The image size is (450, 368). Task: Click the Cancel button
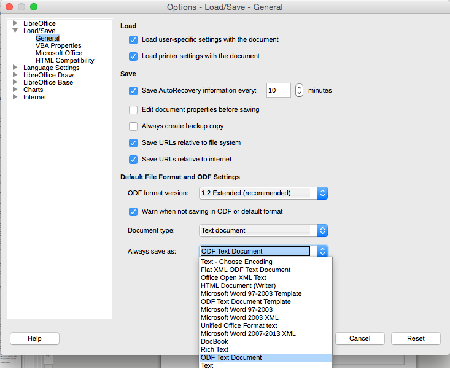click(x=360, y=338)
